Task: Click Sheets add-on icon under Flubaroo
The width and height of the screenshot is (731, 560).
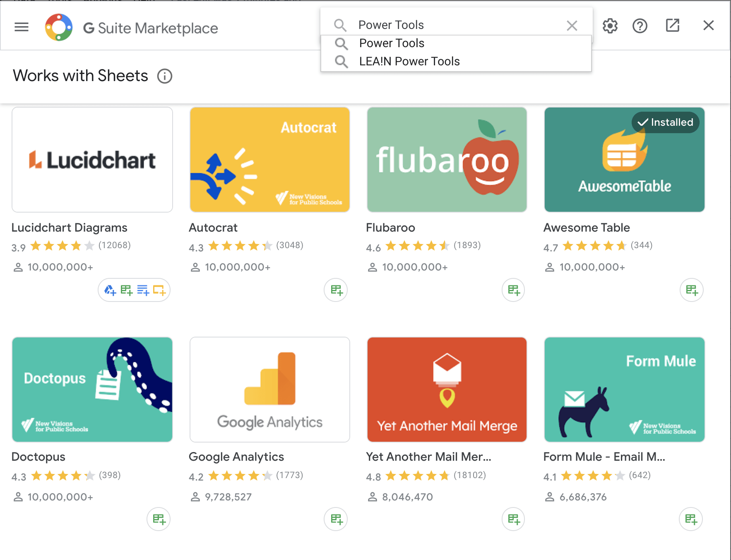Action: pos(513,290)
